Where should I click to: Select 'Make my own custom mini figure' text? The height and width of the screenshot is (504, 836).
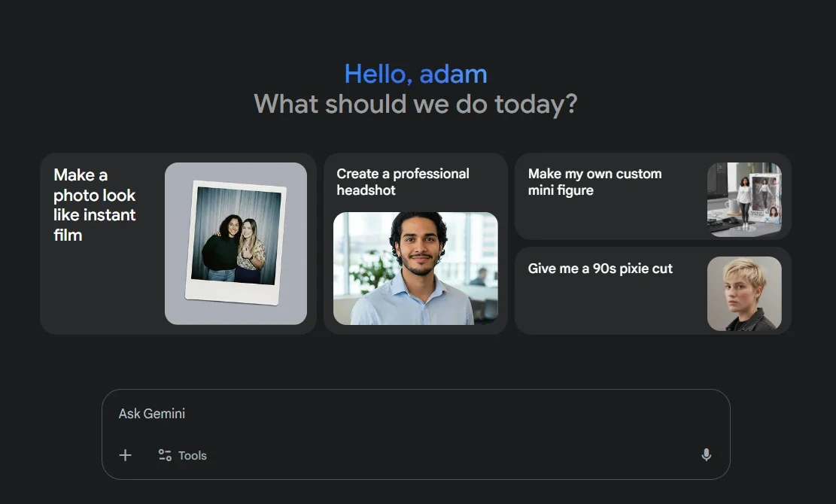coord(594,182)
